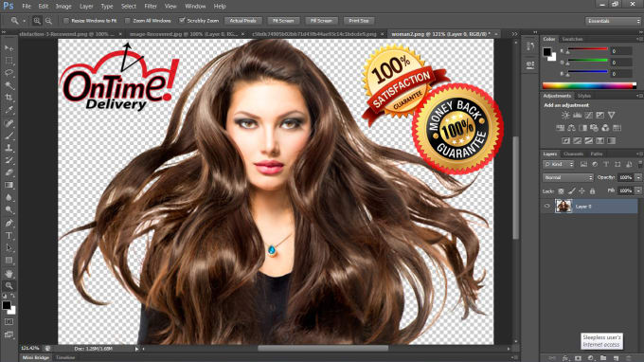644x362 pixels.
Task: Add a Vibrance adjustment
Action: coord(612,115)
